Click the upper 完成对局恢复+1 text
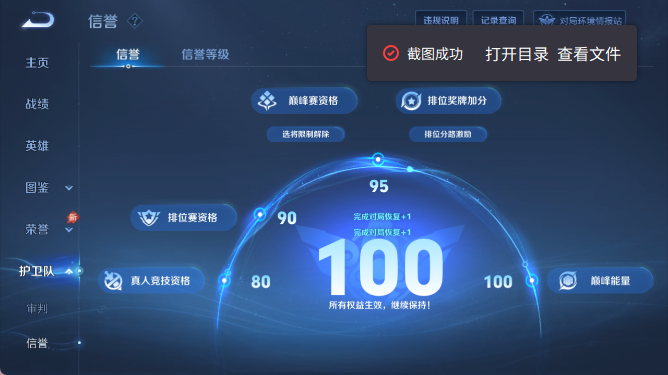The width and height of the screenshot is (668, 375). [382, 216]
